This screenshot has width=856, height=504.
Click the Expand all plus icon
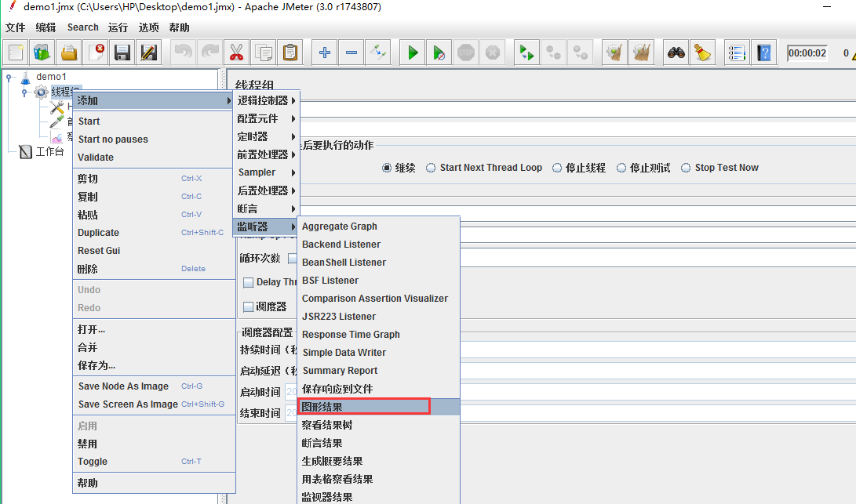[x=324, y=53]
